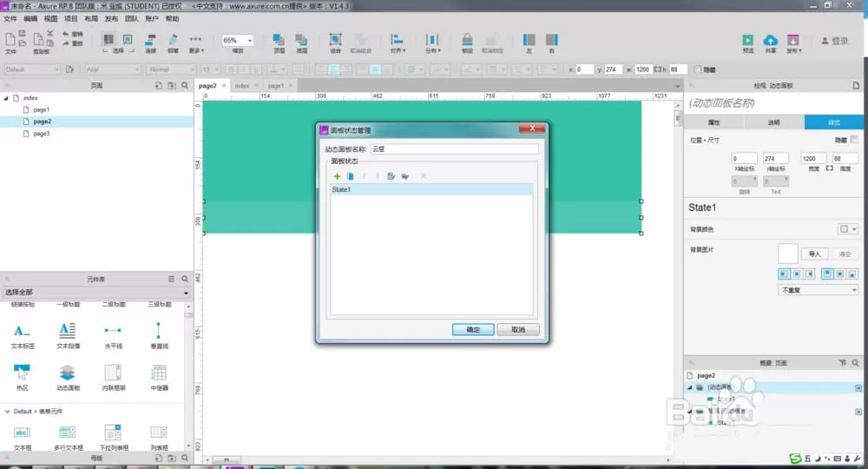The image size is (868, 469).
Task: Open the 项目 menu
Action: point(71,18)
